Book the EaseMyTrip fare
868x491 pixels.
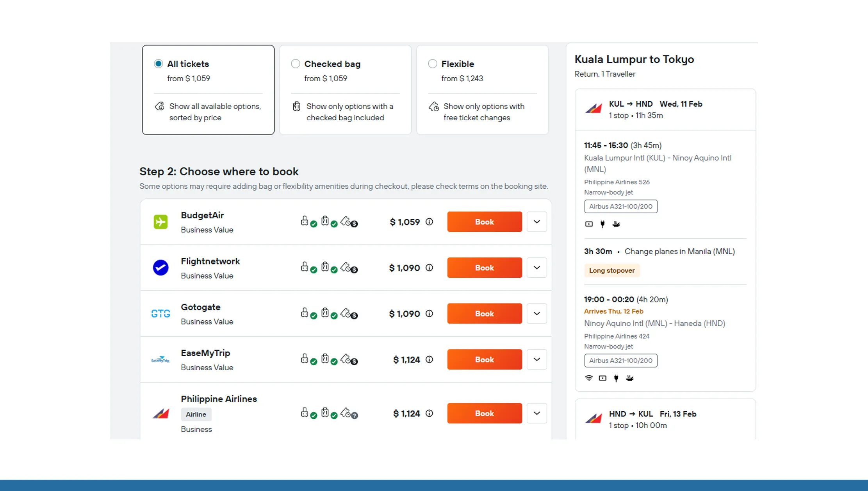(x=484, y=359)
